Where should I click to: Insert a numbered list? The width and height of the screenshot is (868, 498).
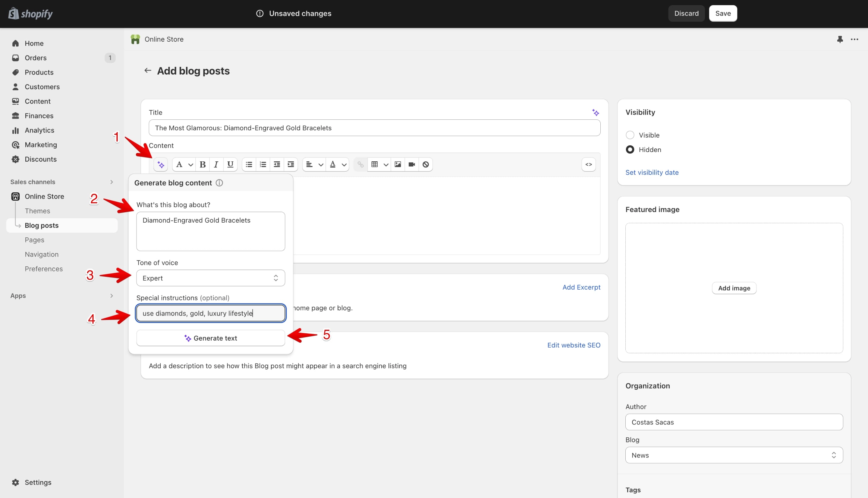(x=263, y=164)
